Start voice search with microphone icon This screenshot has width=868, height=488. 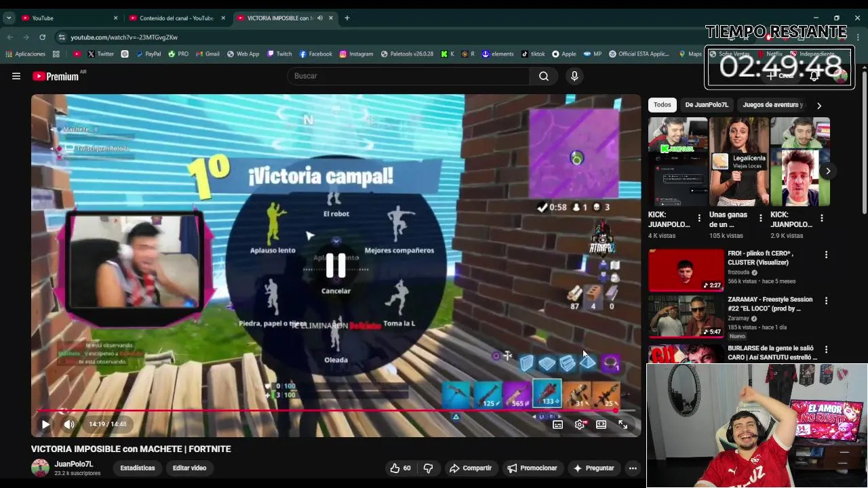(x=574, y=76)
